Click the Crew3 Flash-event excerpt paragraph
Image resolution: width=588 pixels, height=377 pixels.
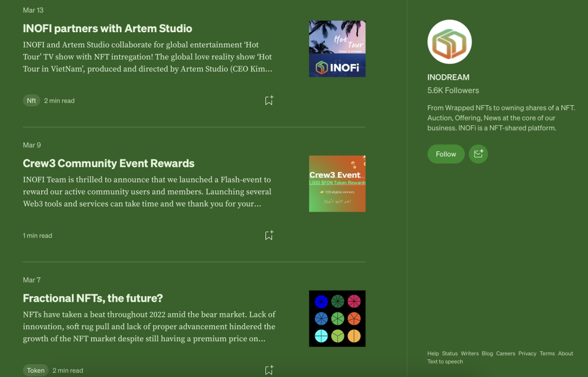[x=147, y=192]
